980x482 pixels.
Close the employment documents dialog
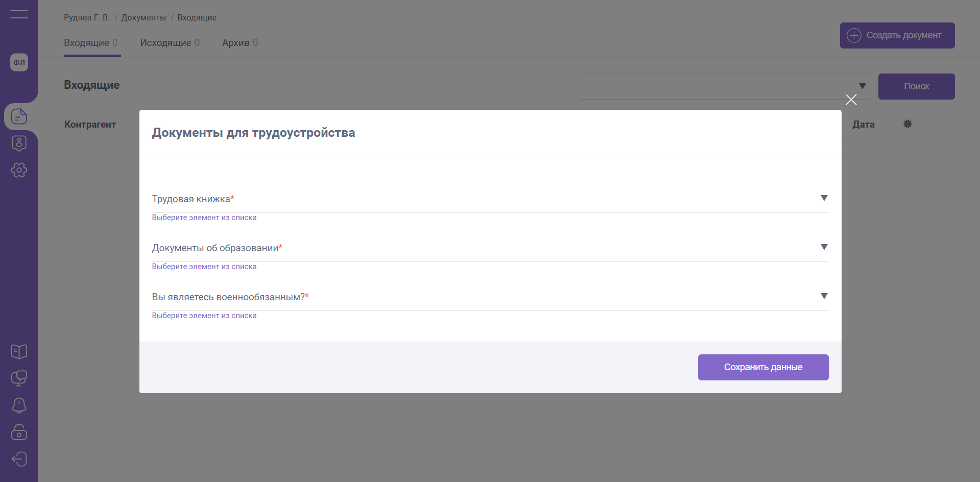click(x=851, y=100)
